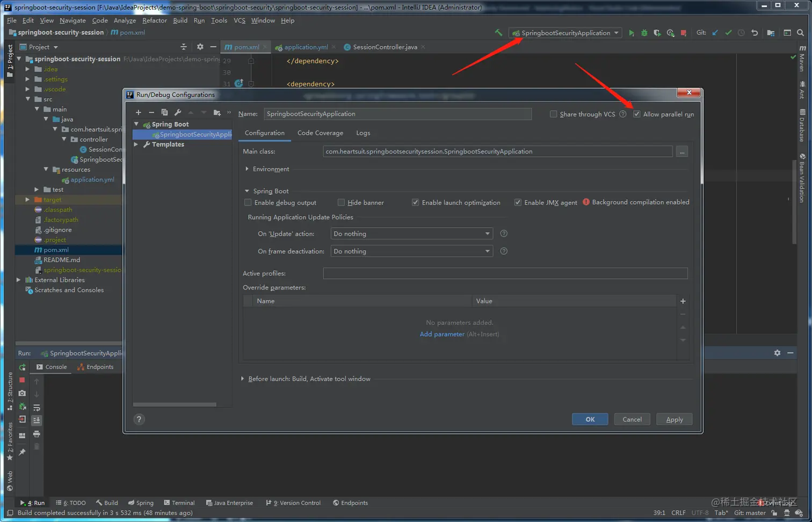Print the Run console output

pos(37,434)
